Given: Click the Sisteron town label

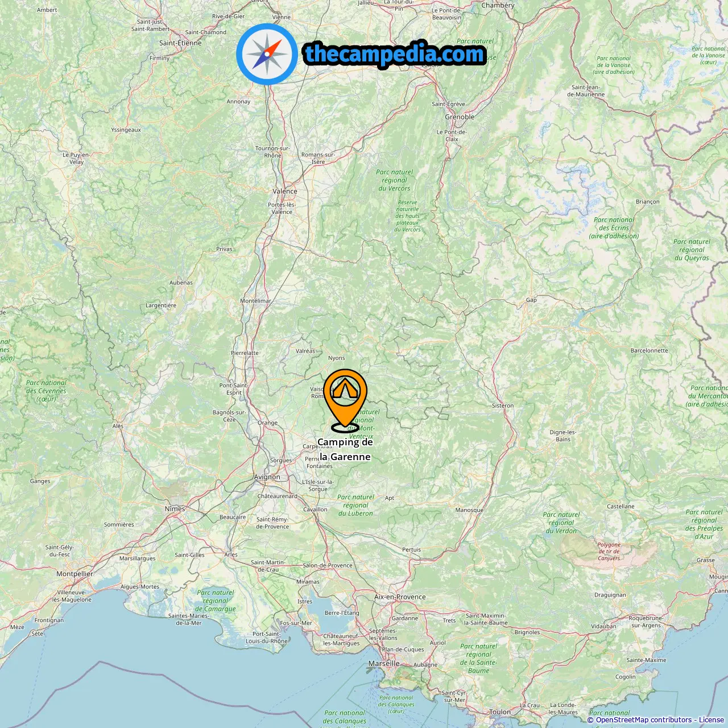Looking at the screenshot, I should point(503,406).
